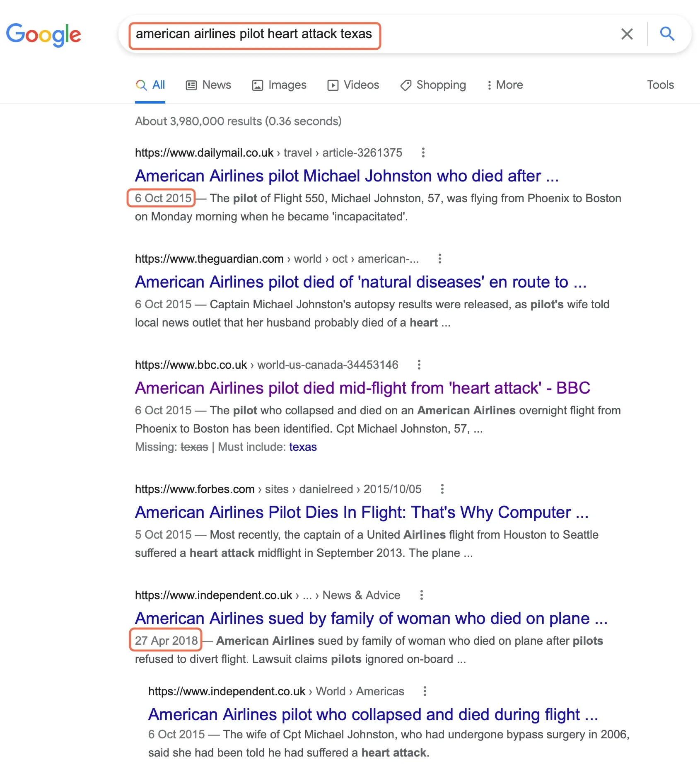Switch to the Images tab

pyautogui.click(x=279, y=85)
